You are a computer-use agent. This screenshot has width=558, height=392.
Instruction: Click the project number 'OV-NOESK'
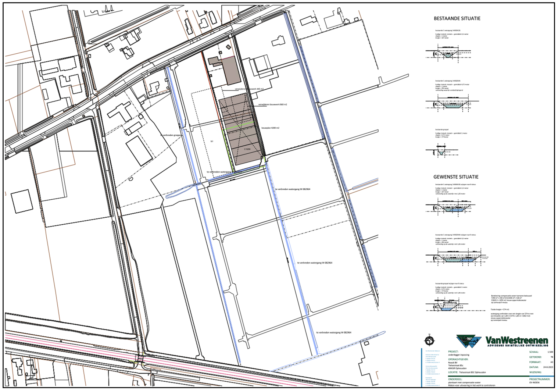tap(535, 382)
